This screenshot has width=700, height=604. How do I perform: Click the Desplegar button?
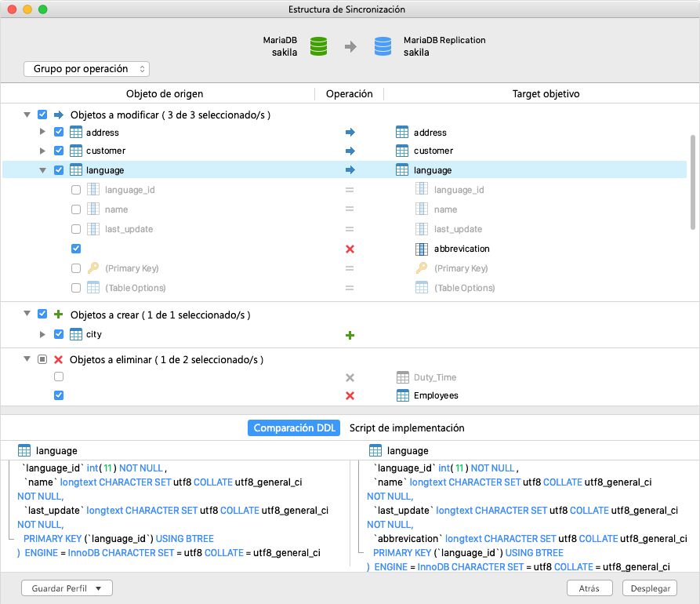point(649,588)
